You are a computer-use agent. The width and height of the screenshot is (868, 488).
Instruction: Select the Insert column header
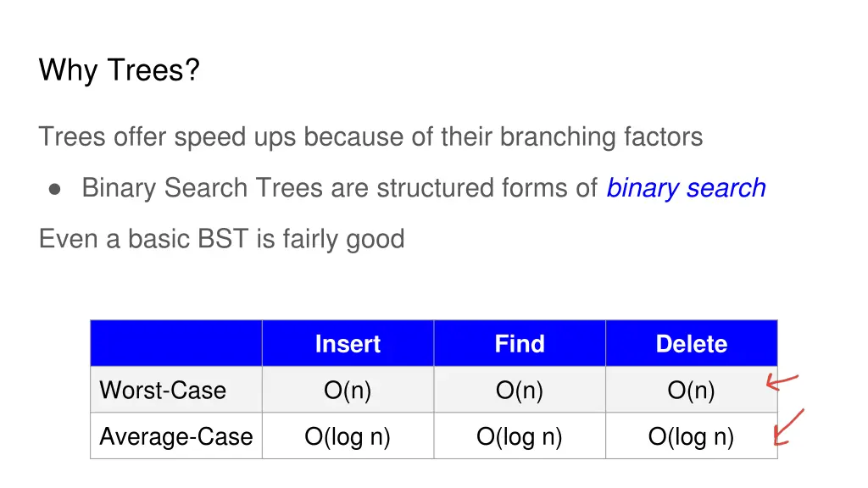tap(348, 344)
